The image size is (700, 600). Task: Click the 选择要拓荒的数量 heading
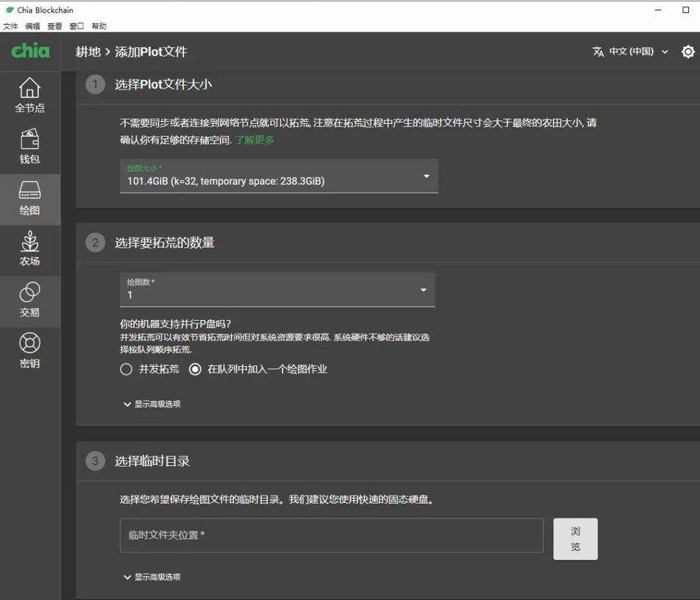click(165, 243)
